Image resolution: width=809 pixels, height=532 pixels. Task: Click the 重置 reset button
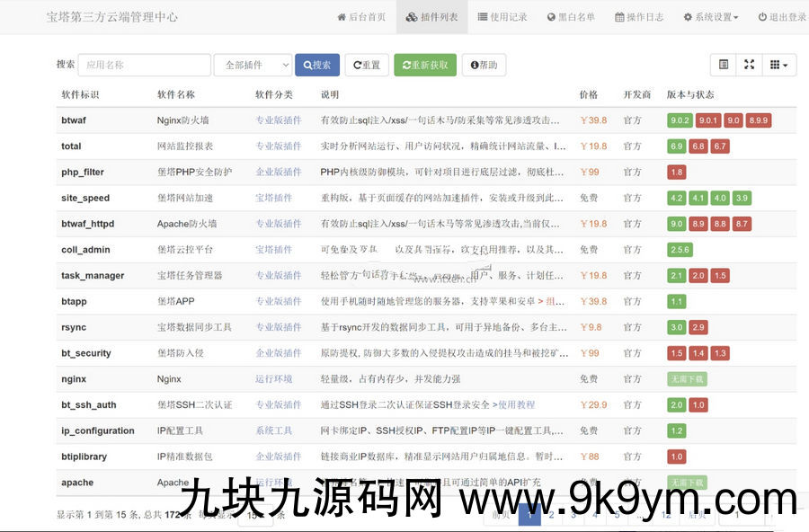tap(367, 65)
